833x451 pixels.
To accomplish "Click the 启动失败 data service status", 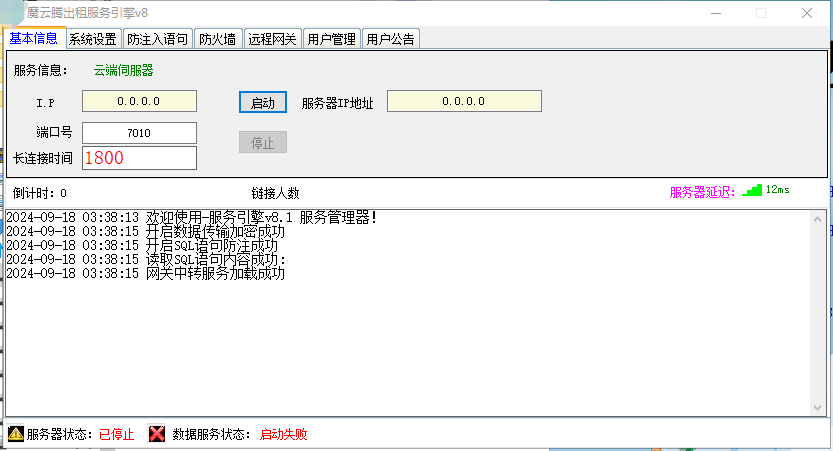I will (283, 434).
